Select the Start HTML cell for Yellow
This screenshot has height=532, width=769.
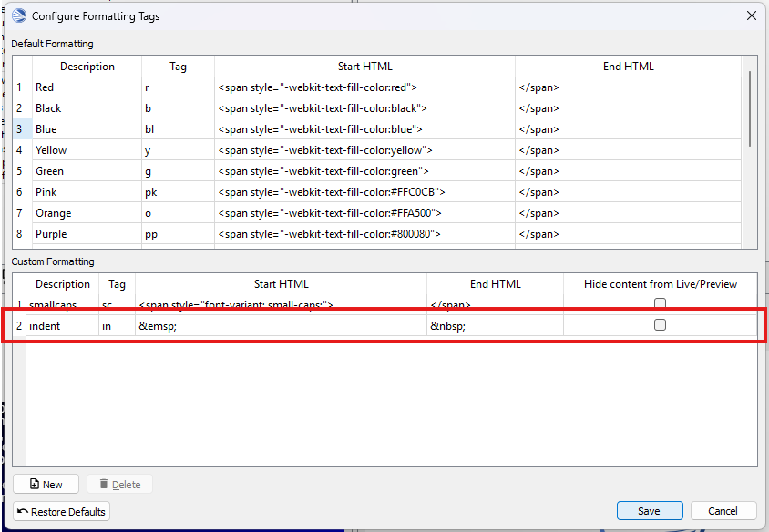pyautogui.click(x=364, y=150)
